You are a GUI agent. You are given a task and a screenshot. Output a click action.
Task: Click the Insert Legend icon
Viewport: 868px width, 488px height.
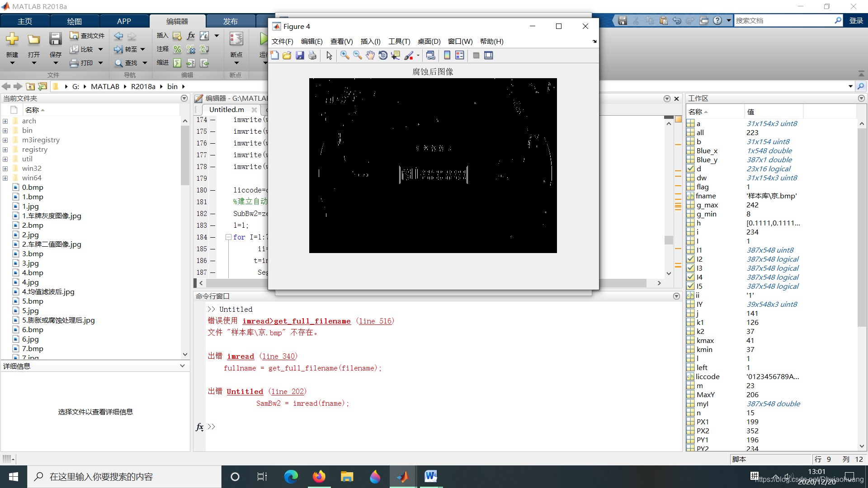(x=460, y=55)
